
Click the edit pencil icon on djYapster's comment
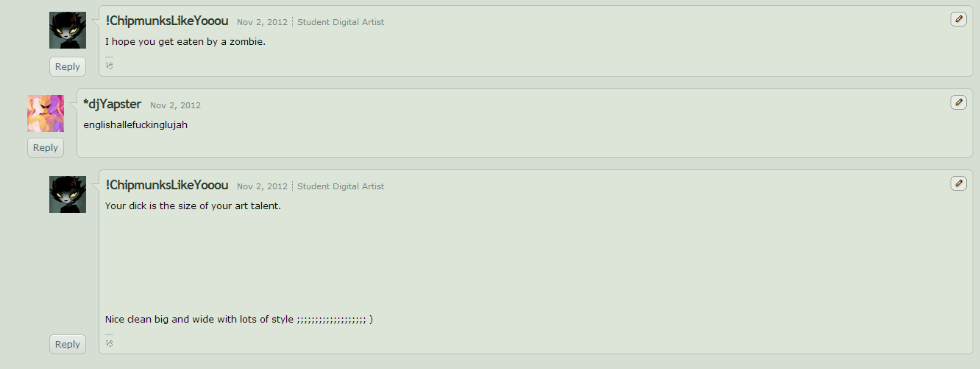958,102
